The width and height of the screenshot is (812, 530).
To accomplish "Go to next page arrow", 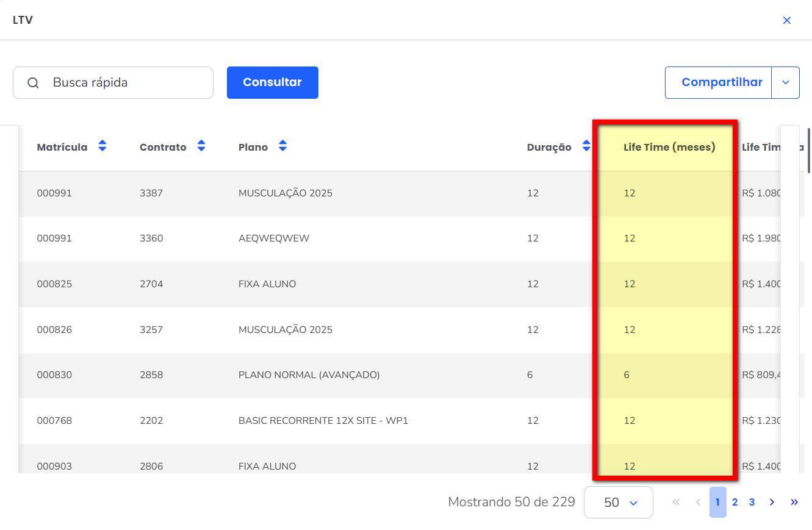I will 772,502.
